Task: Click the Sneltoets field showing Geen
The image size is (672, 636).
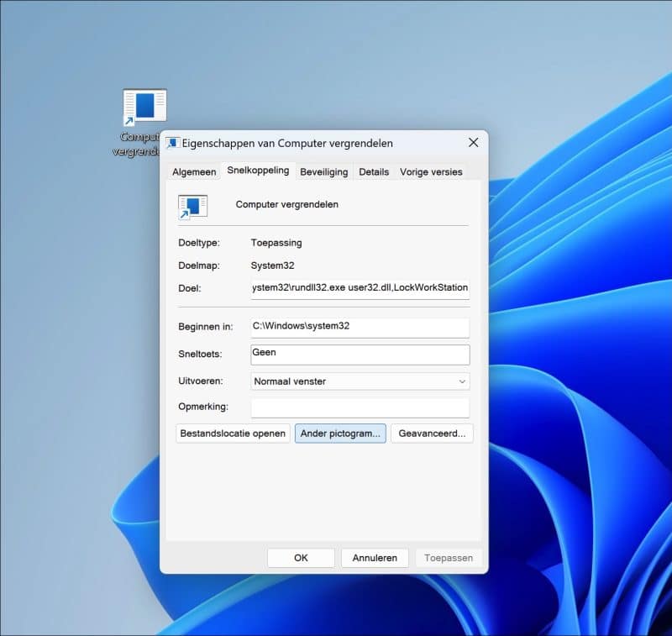Action: click(x=360, y=355)
